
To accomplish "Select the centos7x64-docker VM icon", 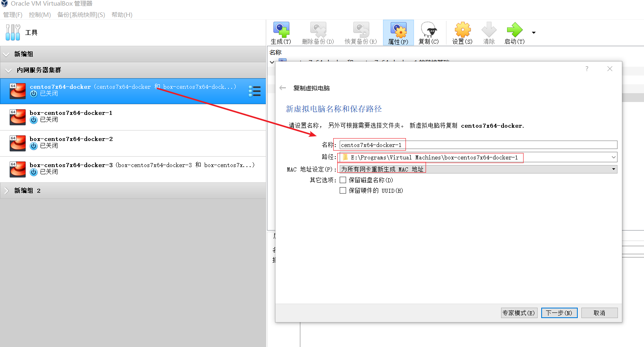I will click(x=18, y=91).
